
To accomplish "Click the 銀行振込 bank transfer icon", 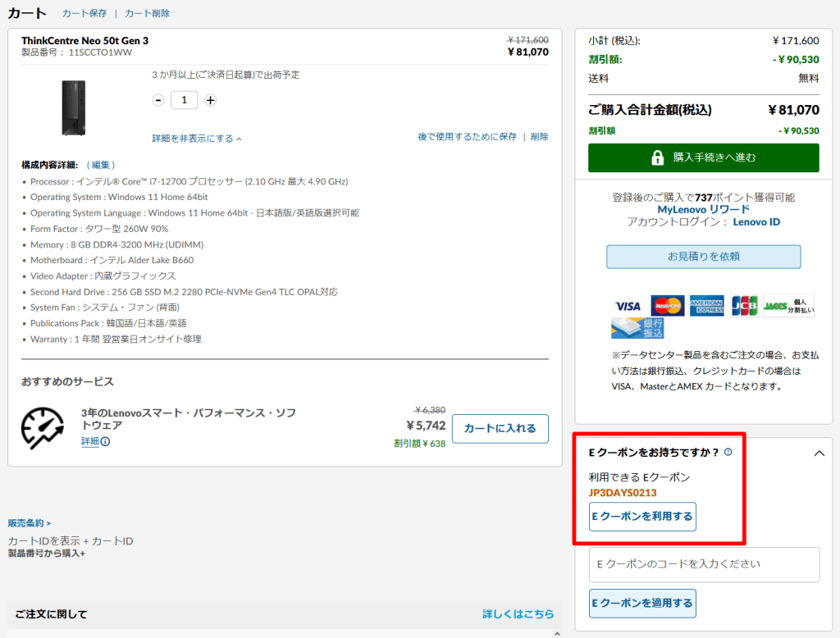I will [x=637, y=329].
